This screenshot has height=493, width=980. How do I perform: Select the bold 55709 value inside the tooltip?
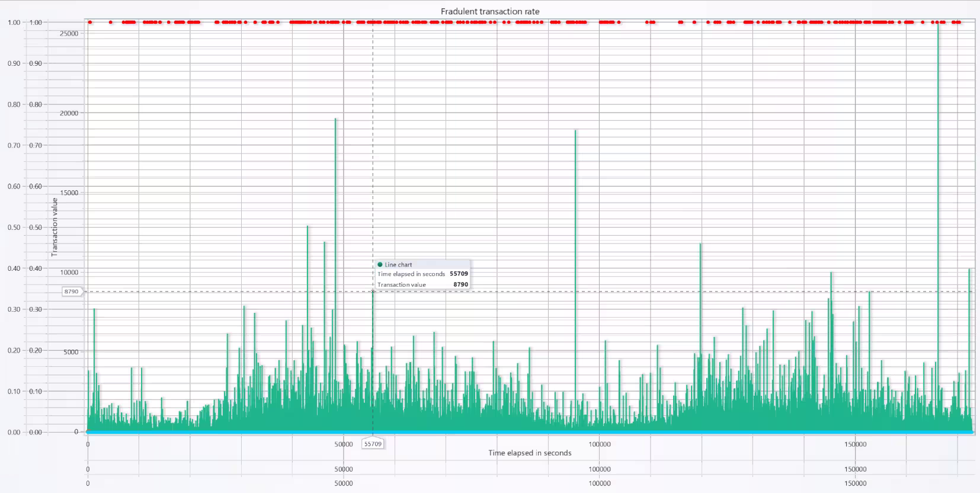459,274
